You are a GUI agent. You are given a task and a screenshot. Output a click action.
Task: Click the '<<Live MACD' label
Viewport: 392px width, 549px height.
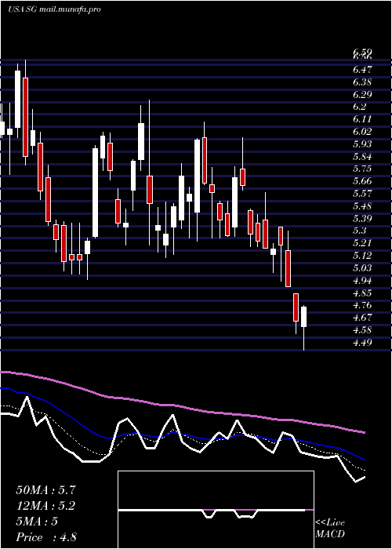(x=330, y=529)
